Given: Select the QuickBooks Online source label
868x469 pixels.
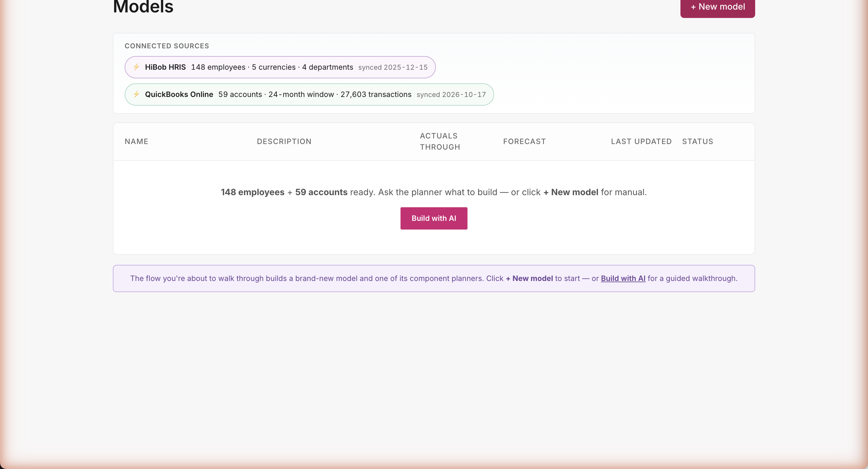Looking at the screenshot, I should 179,94.
